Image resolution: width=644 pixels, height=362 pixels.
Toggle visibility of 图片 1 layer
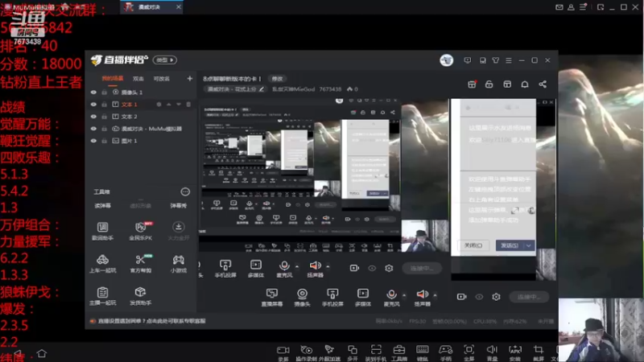[x=93, y=141]
